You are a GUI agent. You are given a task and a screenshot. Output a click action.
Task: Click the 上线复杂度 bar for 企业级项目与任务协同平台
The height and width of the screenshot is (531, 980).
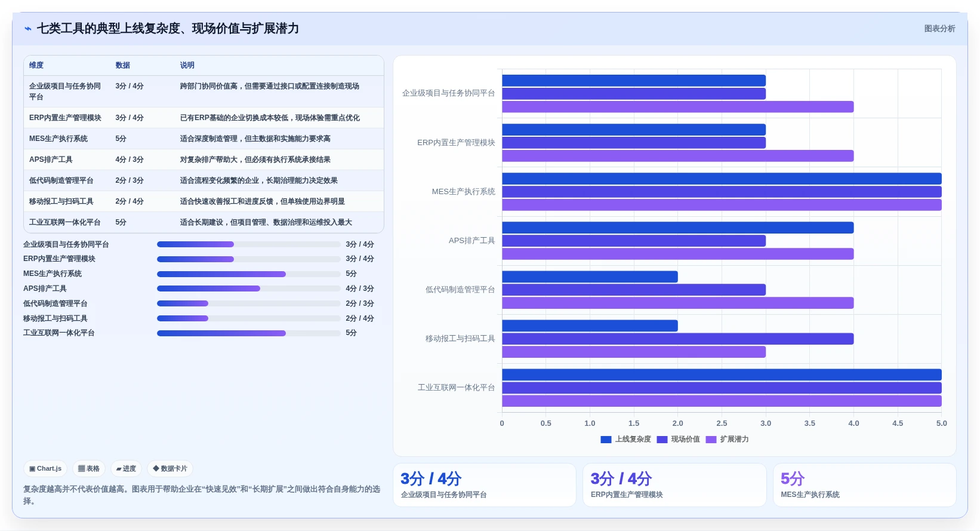coord(634,81)
